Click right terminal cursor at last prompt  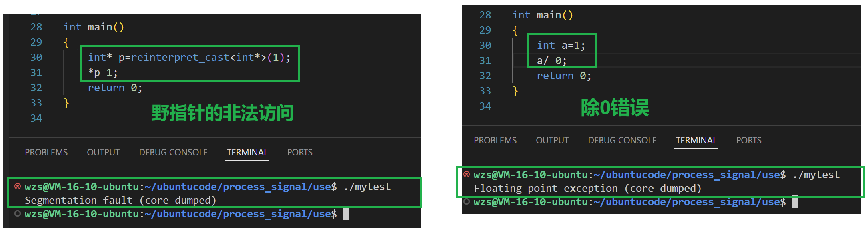coord(795,202)
